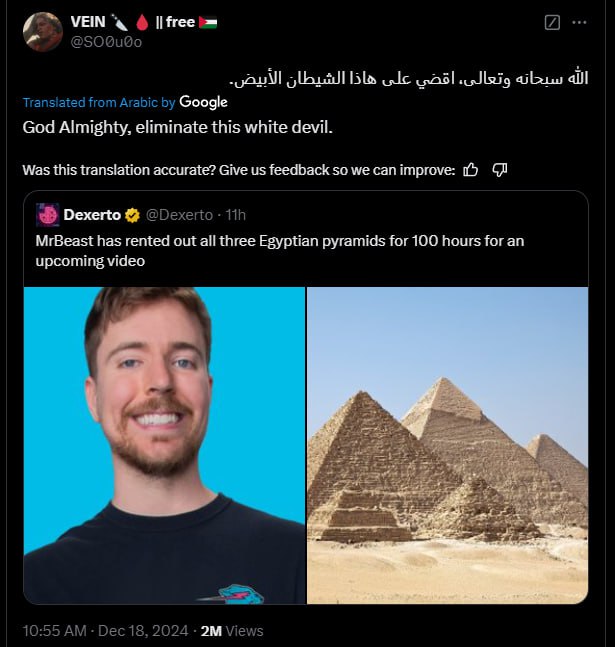Click thumbs up for translation feedback
This screenshot has height=647, width=615.
[471, 170]
